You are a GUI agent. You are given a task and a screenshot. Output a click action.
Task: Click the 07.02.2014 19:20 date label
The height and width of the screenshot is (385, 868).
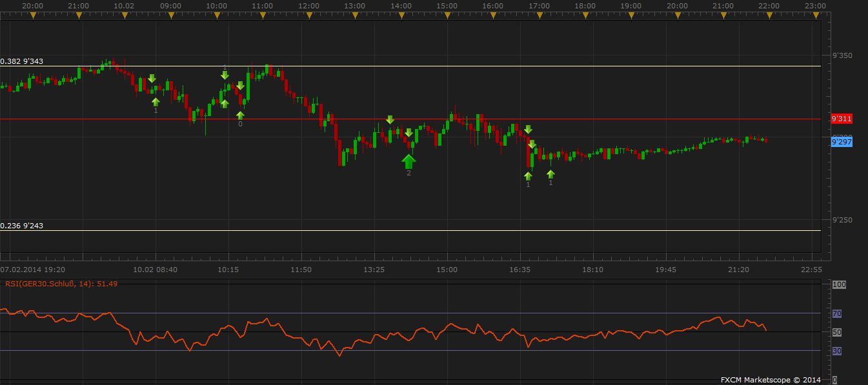tap(32, 269)
